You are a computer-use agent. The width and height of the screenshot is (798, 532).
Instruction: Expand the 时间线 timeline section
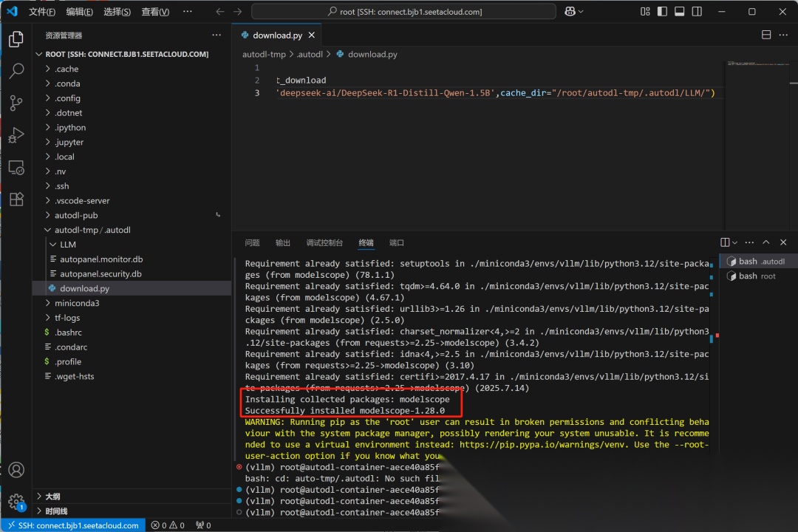click(132, 511)
